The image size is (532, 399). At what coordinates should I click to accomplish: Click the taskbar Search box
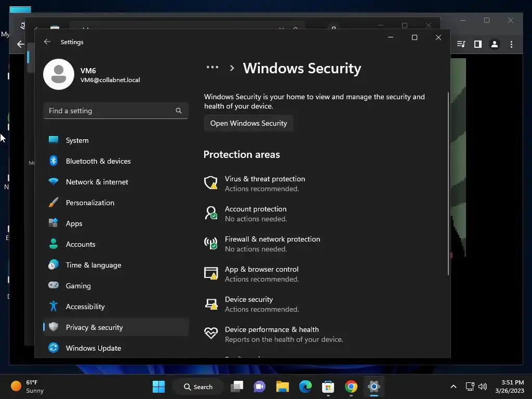198,387
